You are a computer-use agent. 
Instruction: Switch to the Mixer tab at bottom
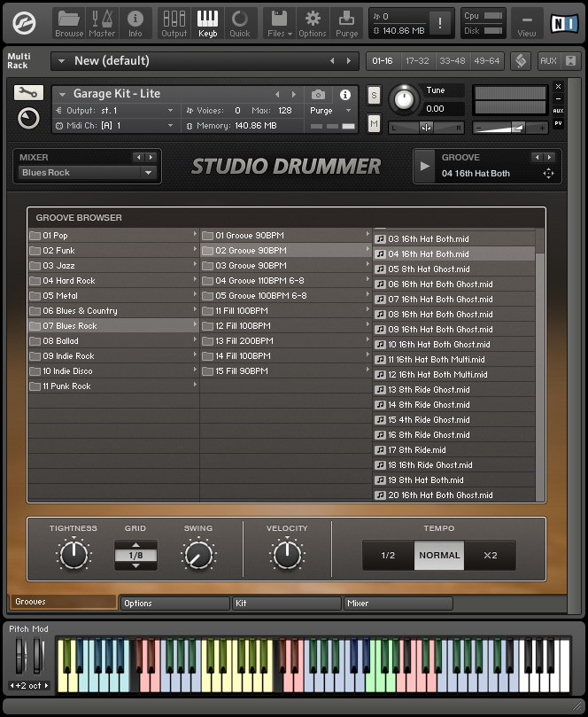coord(398,604)
